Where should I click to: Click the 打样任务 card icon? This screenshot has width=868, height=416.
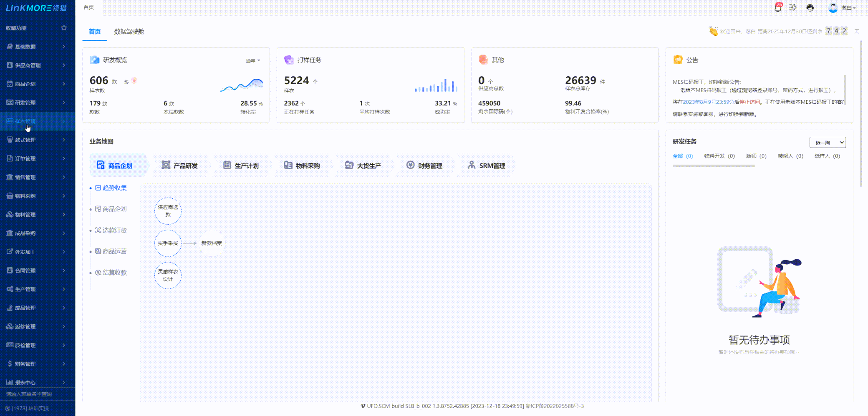(x=289, y=60)
